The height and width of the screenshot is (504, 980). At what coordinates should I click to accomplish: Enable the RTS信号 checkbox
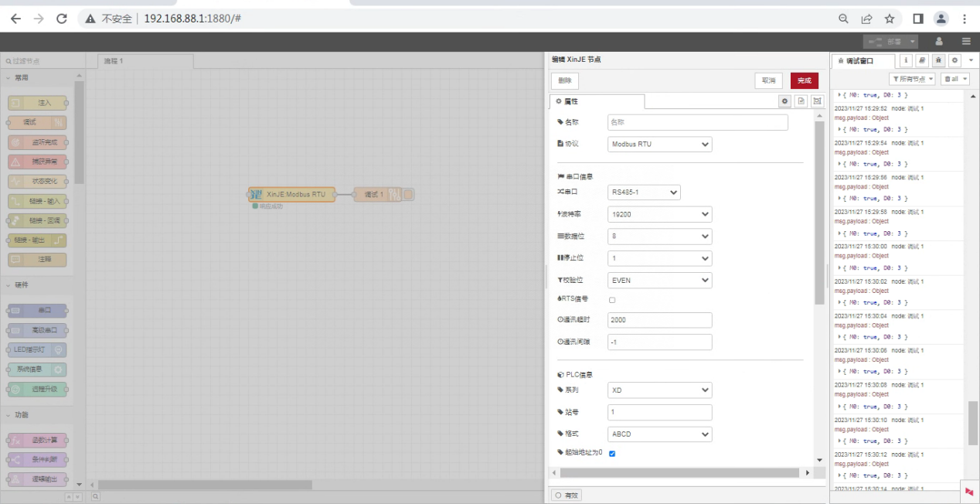(612, 300)
